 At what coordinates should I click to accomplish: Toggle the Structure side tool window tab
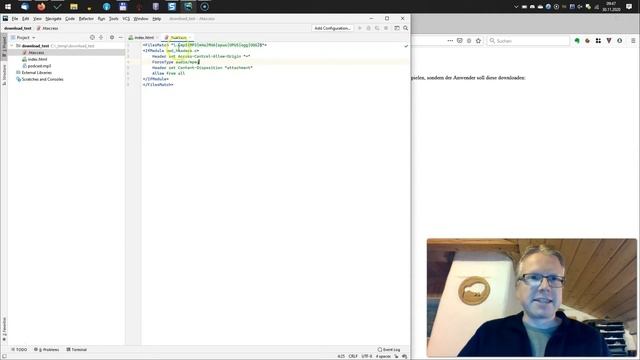[4, 74]
